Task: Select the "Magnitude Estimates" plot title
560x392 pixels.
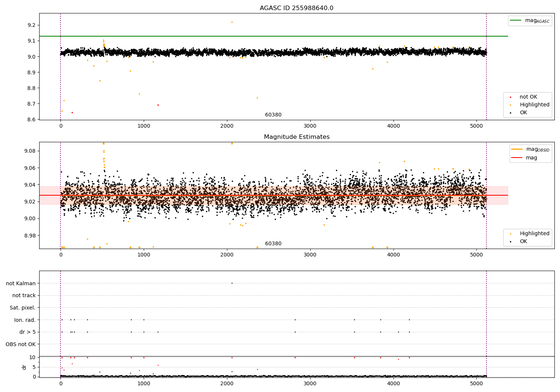Action: (296, 137)
